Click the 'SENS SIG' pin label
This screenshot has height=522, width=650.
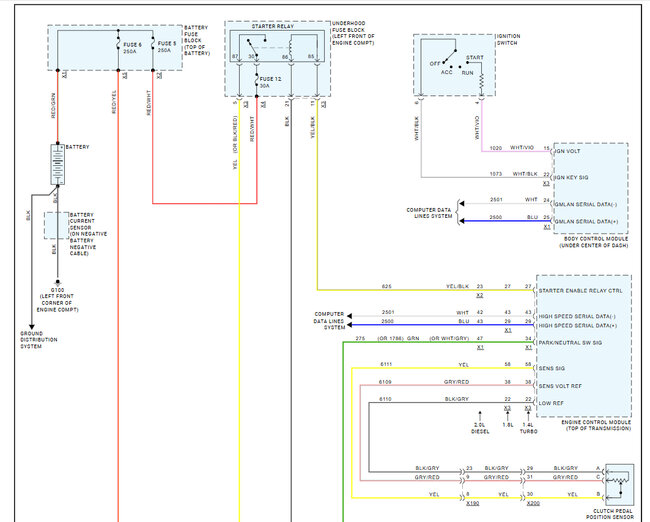pos(551,368)
